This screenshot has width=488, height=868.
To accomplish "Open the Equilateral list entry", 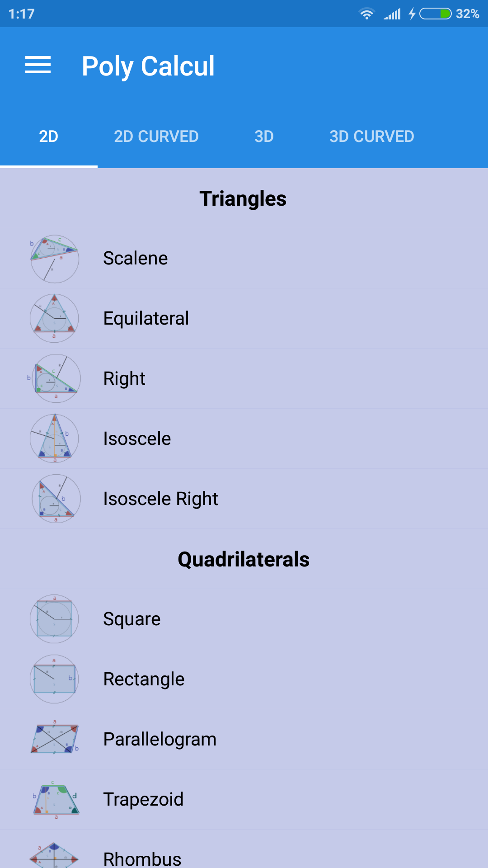I will click(x=244, y=318).
